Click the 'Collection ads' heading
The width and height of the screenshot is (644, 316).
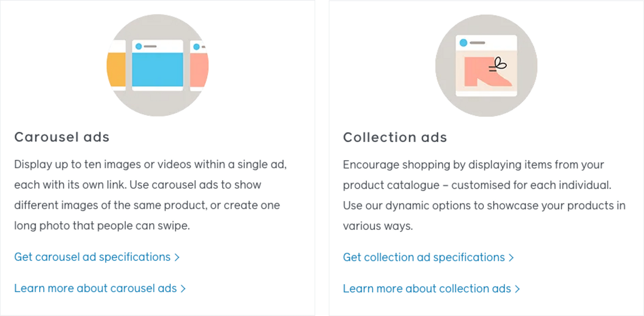click(395, 137)
